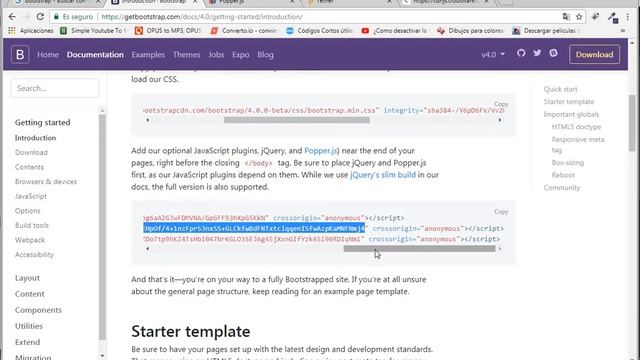Open Bootstrap Twitter icon in navbar
The width and height of the screenshot is (640, 360).
(537, 53)
